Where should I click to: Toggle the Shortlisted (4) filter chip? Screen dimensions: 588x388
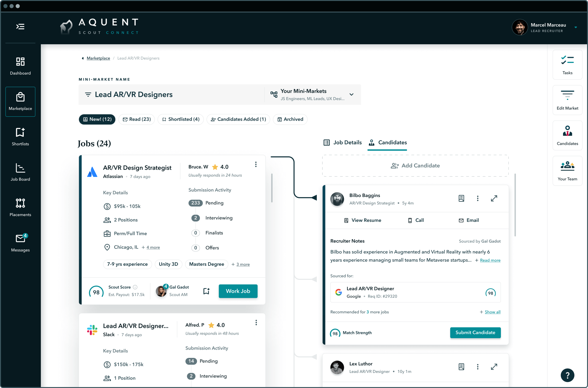181,119
